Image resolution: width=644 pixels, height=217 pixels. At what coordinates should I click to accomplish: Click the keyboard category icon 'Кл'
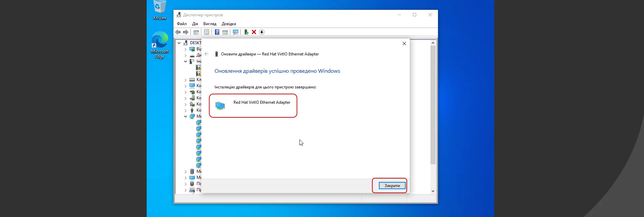[x=192, y=80]
